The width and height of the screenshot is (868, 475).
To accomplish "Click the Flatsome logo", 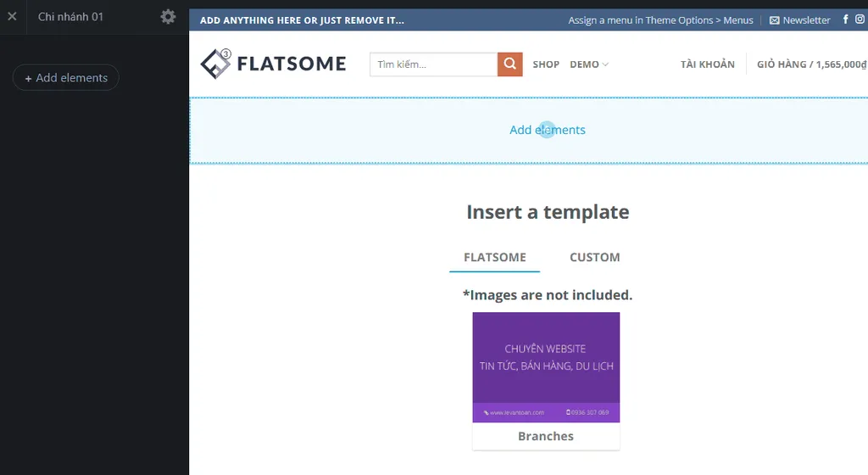I will [x=273, y=64].
